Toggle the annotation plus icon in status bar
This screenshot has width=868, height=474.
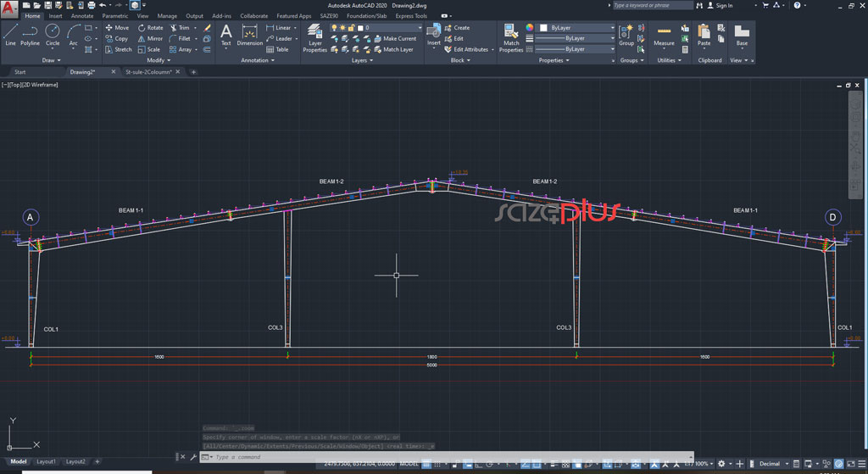point(739,464)
